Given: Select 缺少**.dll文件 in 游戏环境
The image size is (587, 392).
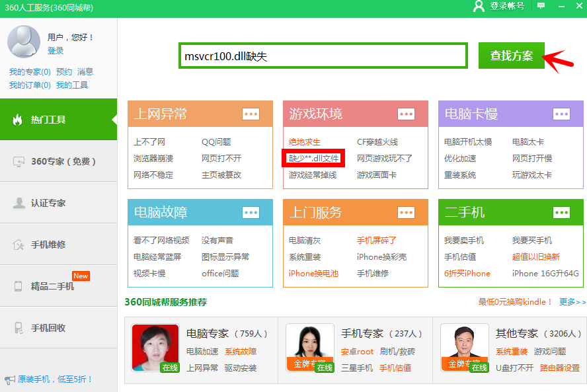Looking at the screenshot, I should [314, 159].
